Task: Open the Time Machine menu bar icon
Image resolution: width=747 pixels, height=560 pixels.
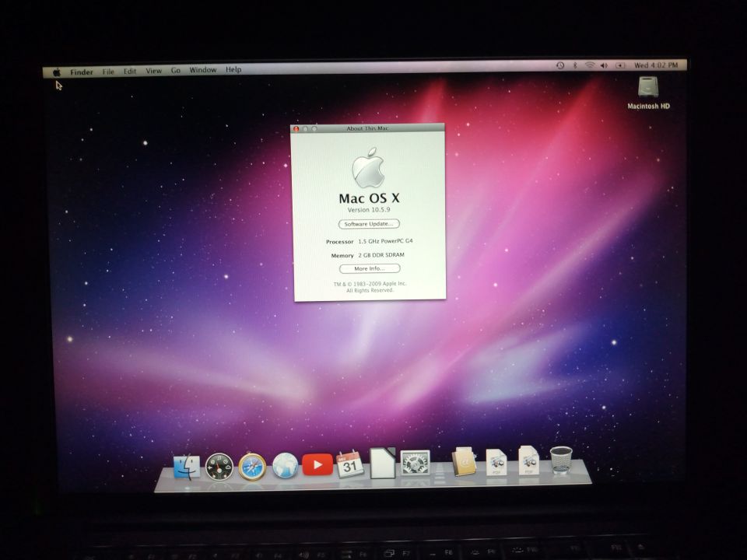Action: pos(560,65)
